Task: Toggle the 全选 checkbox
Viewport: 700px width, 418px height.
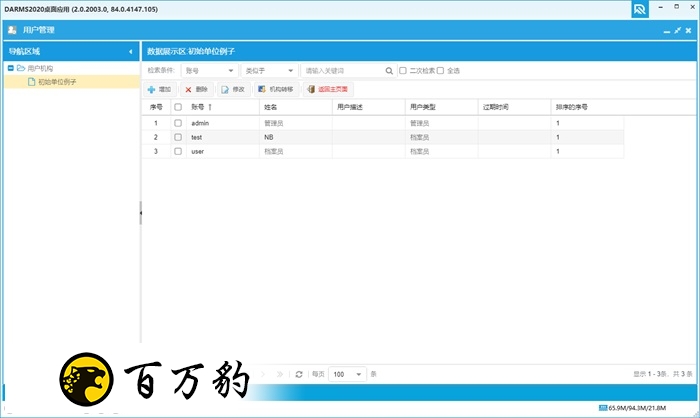Action: tap(442, 71)
